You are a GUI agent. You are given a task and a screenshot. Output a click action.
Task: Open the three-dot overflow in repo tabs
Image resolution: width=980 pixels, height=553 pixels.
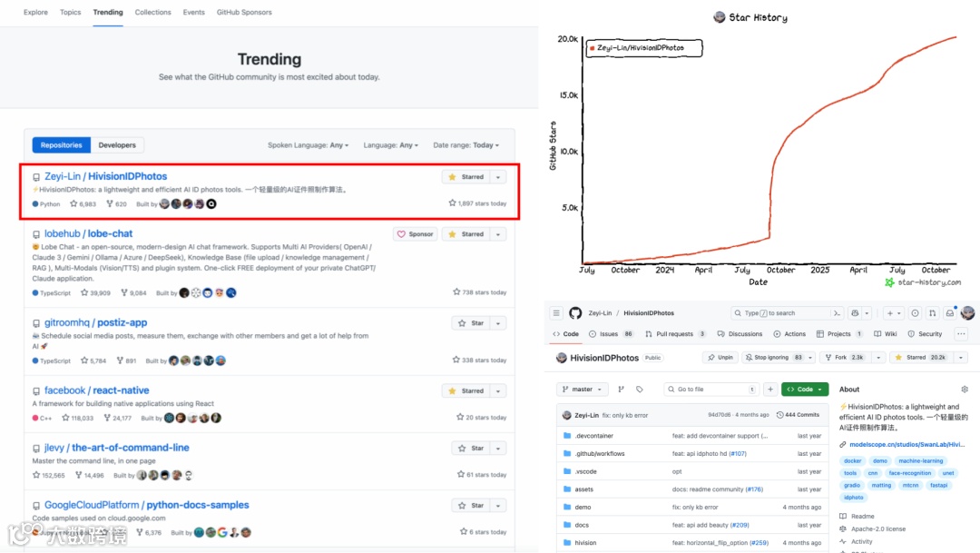tap(961, 334)
